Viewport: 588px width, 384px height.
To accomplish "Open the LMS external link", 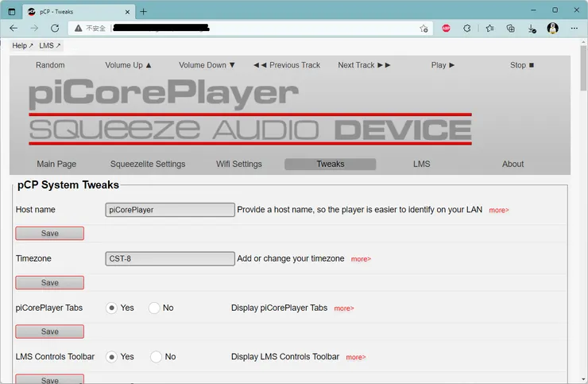I will [49, 45].
